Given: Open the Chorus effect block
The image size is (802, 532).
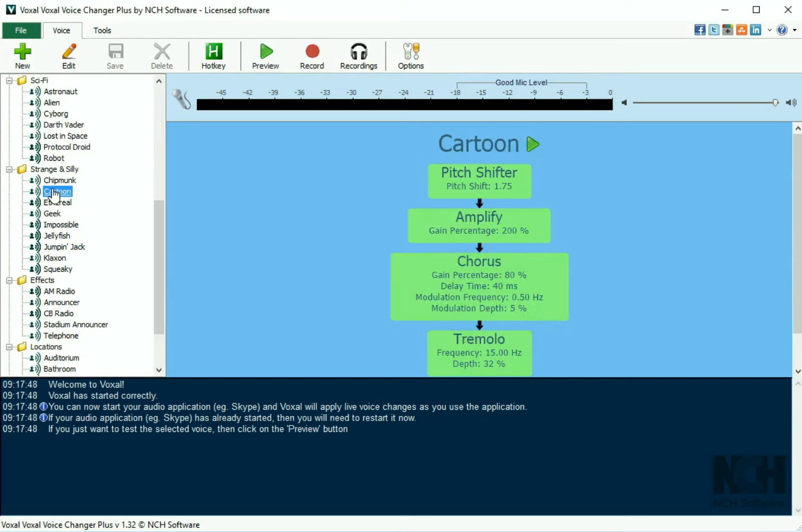Looking at the screenshot, I should click(479, 286).
